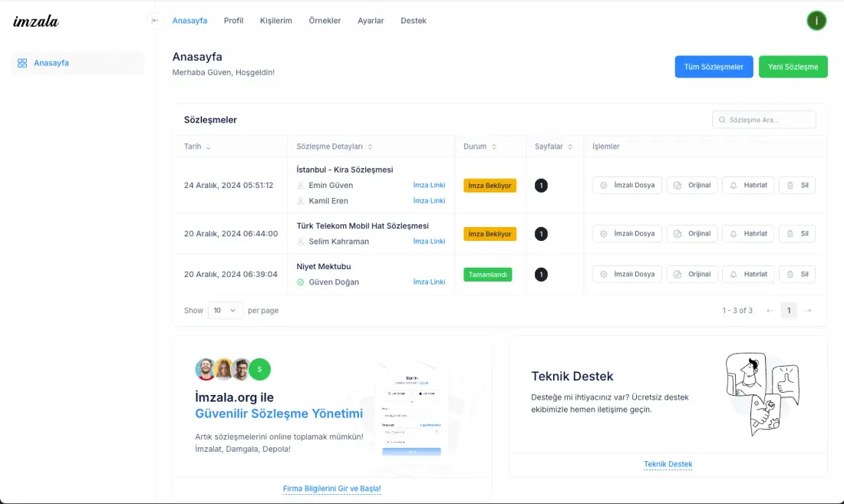Viewport: 844px width, 504px height.
Task: Click the Yeni Sözleşme button
Action: pos(793,67)
